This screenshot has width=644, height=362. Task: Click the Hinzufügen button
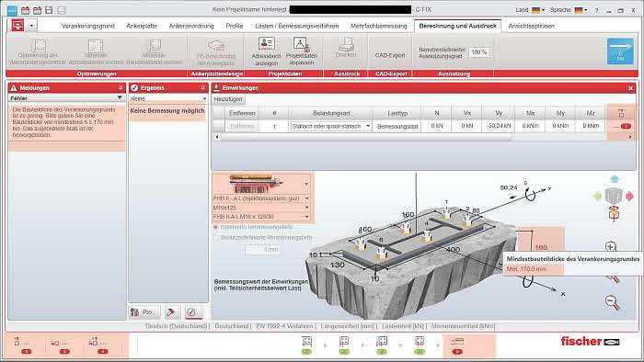[228, 99]
